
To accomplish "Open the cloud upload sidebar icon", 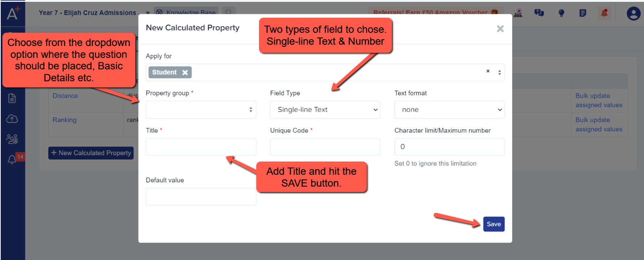I will pyautogui.click(x=12, y=118).
